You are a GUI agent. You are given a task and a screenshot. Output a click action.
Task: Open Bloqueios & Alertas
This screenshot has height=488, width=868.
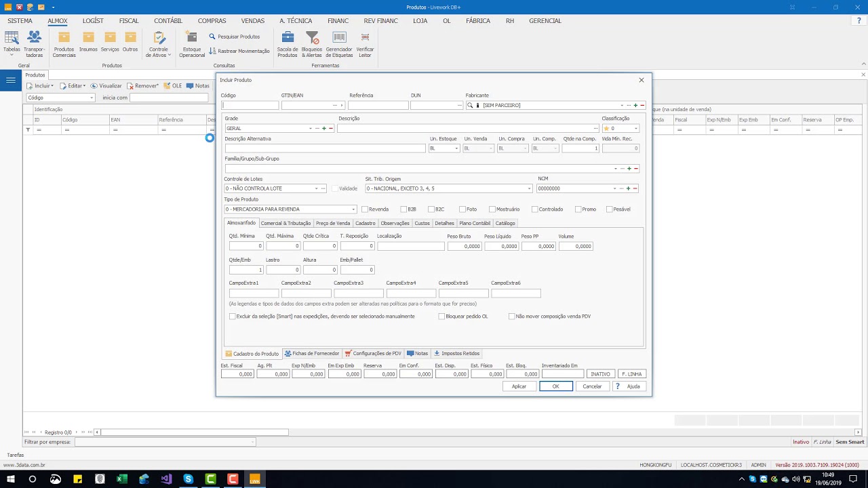tap(312, 44)
